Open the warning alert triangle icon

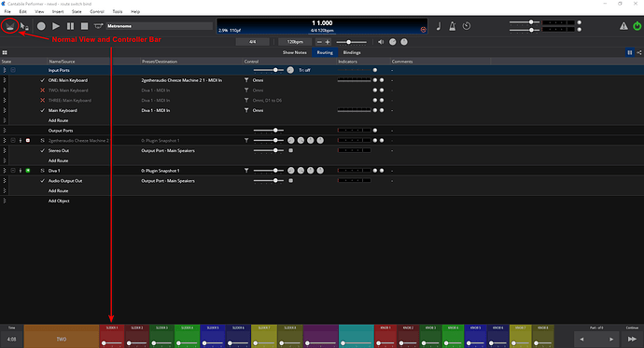click(623, 26)
